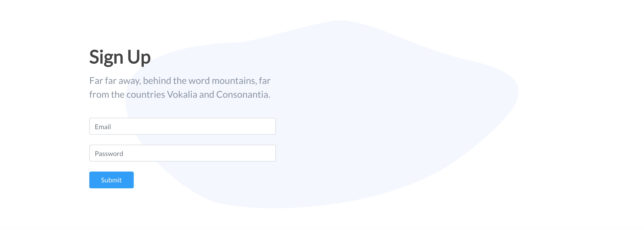Click the word "Consonantia" in the description

(x=242, y=95)
